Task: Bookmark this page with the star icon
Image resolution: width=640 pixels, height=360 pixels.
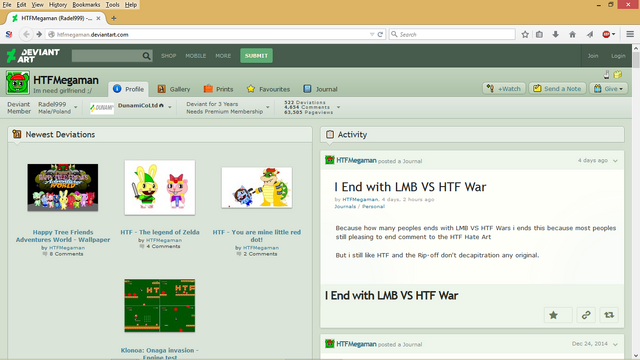Action: click(x=525, y=35)
